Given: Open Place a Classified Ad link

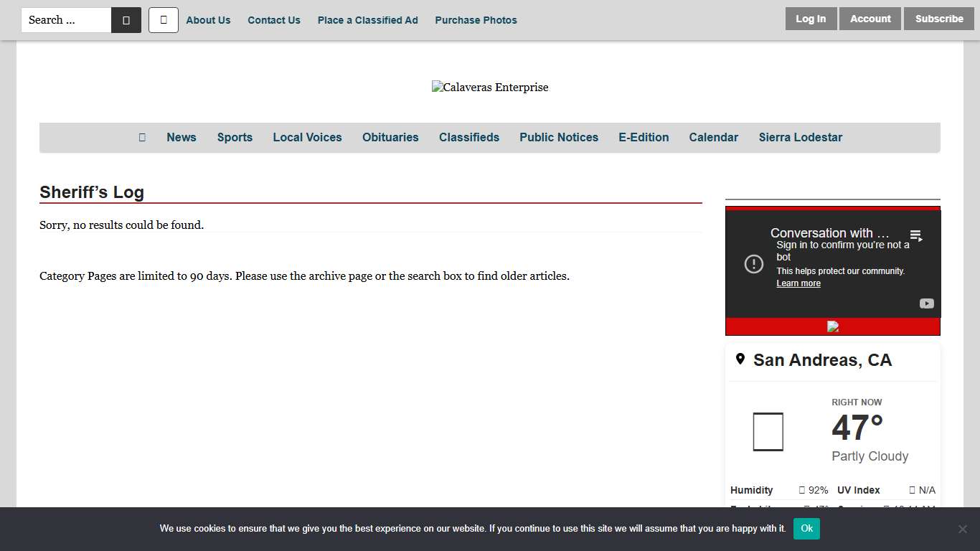Looking at the screenshot, I should click(x=367, y=20).
